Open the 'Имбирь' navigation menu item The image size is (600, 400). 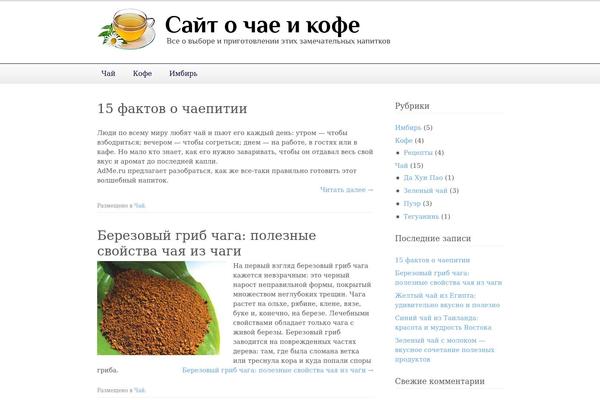183,73
